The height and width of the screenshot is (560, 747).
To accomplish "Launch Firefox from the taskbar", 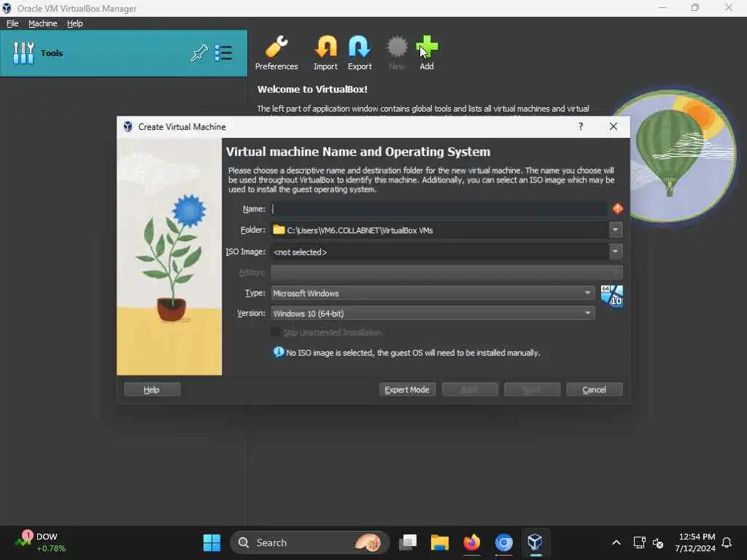I will [x=472, y=542].
